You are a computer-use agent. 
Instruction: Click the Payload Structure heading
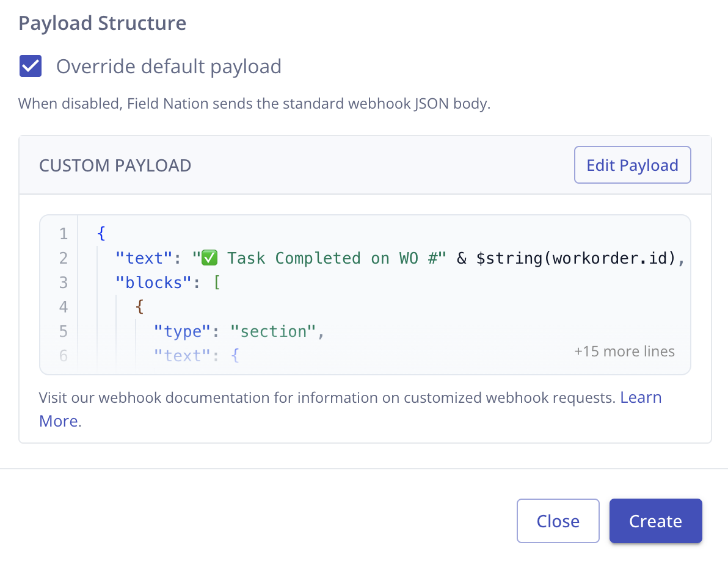[103, 23]
